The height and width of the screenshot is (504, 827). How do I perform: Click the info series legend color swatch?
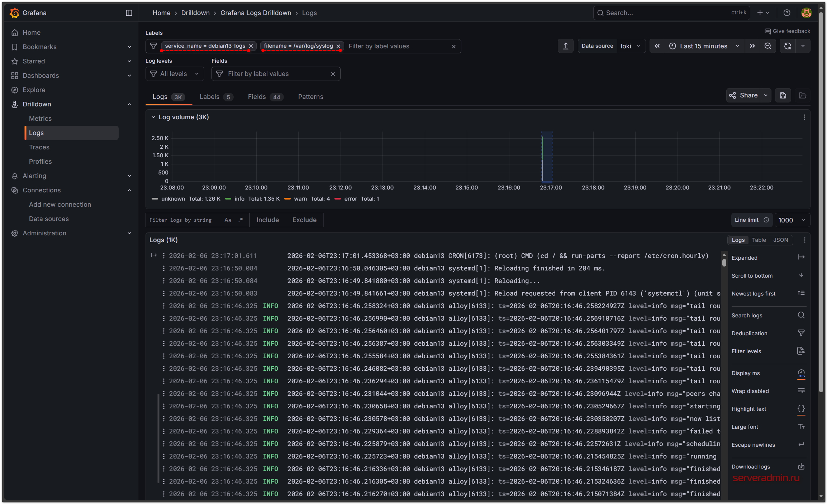point(228,199)
